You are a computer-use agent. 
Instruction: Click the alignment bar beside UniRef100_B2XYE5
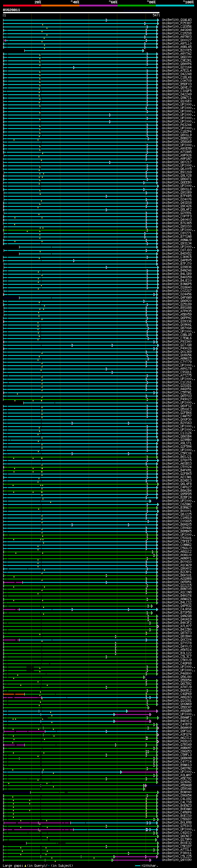click(x=84, y=50)
